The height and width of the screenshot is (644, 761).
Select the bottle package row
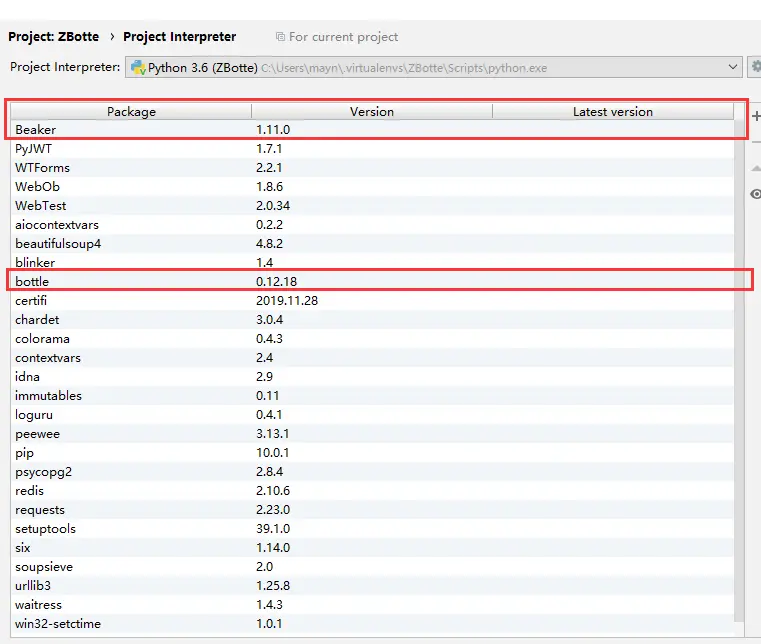372,281
